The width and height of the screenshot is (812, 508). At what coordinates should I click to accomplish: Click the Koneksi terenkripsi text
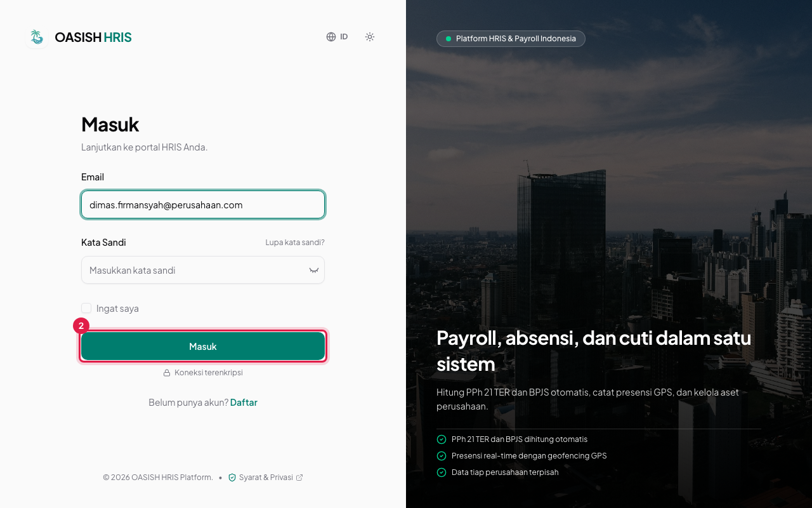[209, 373]
